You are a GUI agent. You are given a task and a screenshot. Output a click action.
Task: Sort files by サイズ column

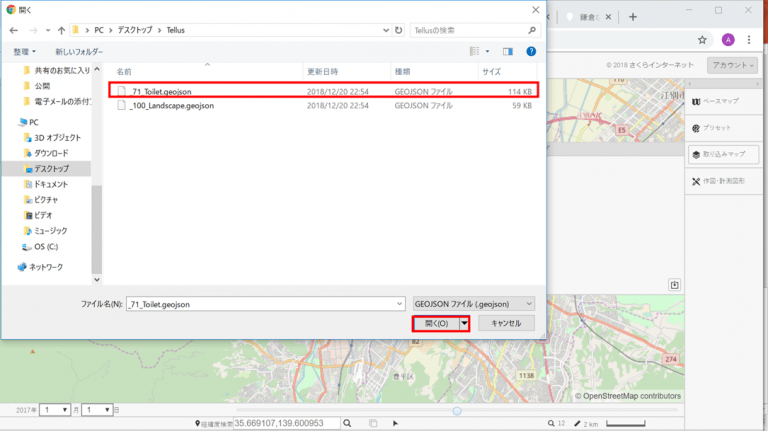[491, 72]
